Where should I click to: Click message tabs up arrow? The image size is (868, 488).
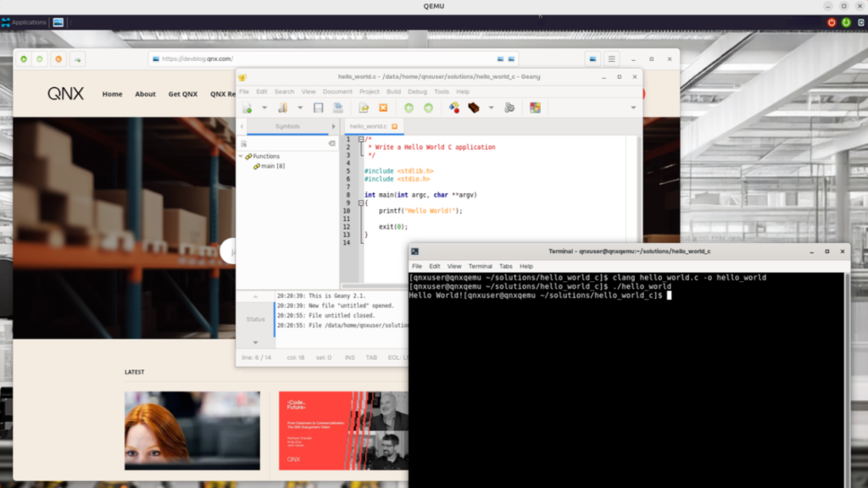click(256, 297)
